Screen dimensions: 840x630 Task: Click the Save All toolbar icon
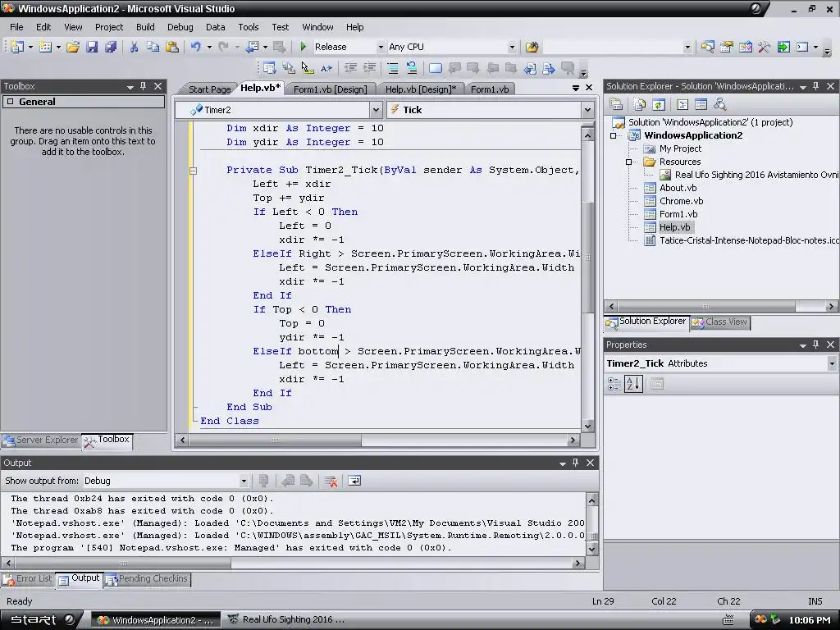(111, 47)
